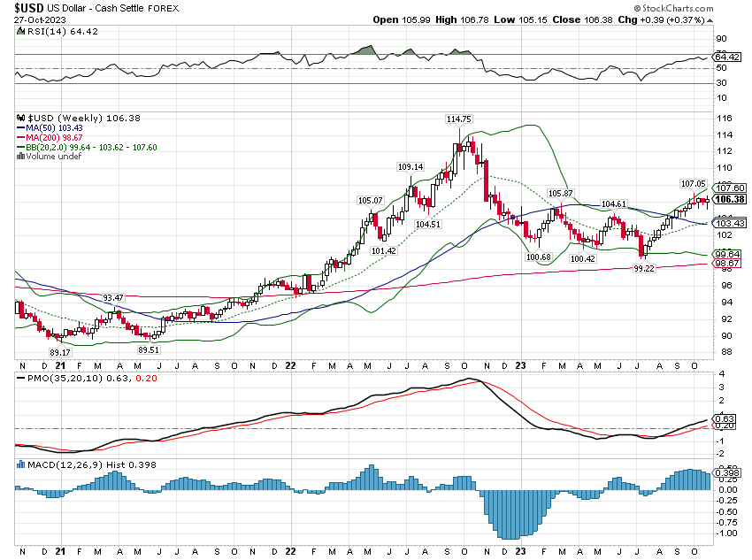Click the 109.14 price annotation
Screen dimensions: 752x560
(x=411, y=167)
